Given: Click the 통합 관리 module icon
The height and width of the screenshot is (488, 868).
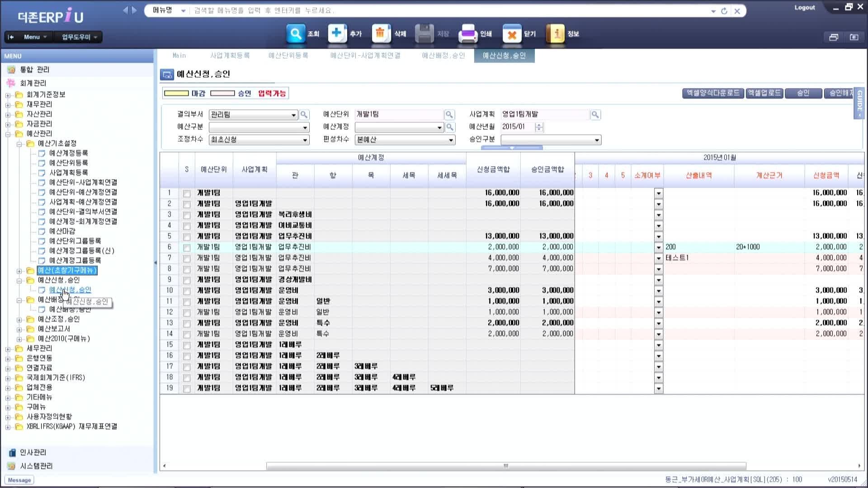Looking at the screenshot, I should [11, 70].
